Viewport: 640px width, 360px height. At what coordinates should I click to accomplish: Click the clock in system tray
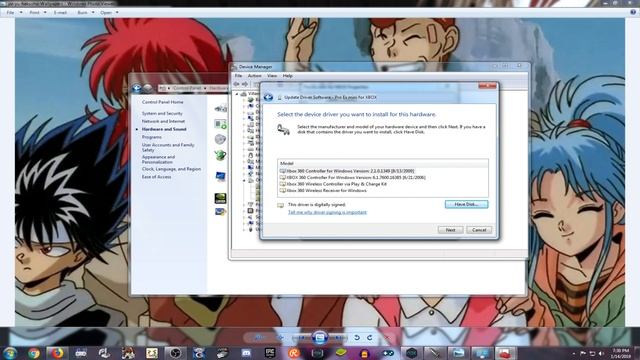pyautogui.click(x=620, y=353)
